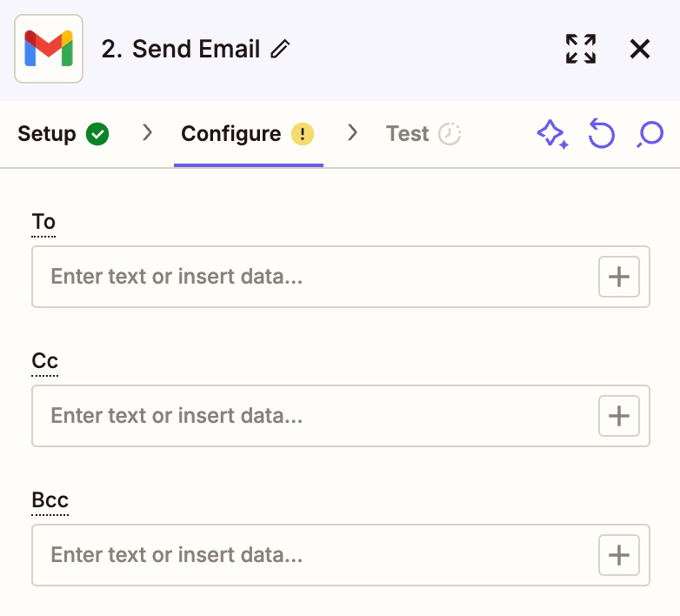Click inside the To text field
The width and height of the screenshot is (680, 616).
313,277
